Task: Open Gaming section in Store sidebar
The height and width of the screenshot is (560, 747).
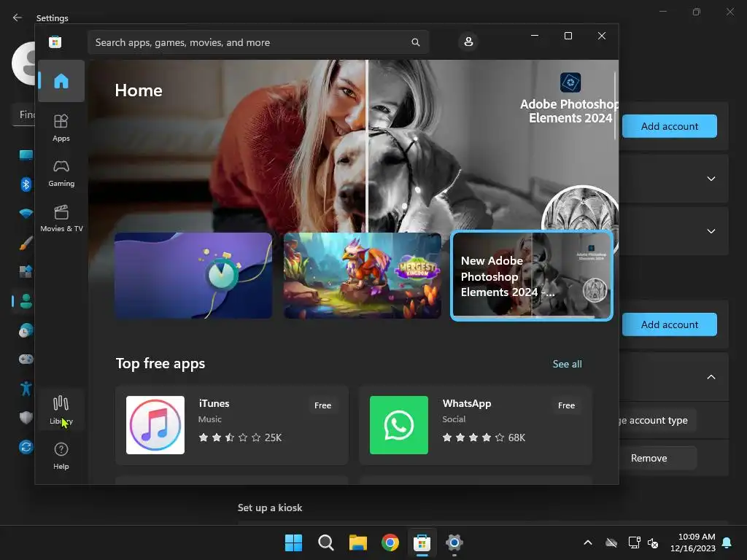Action: pyautogui.click(x=61, y=173)
